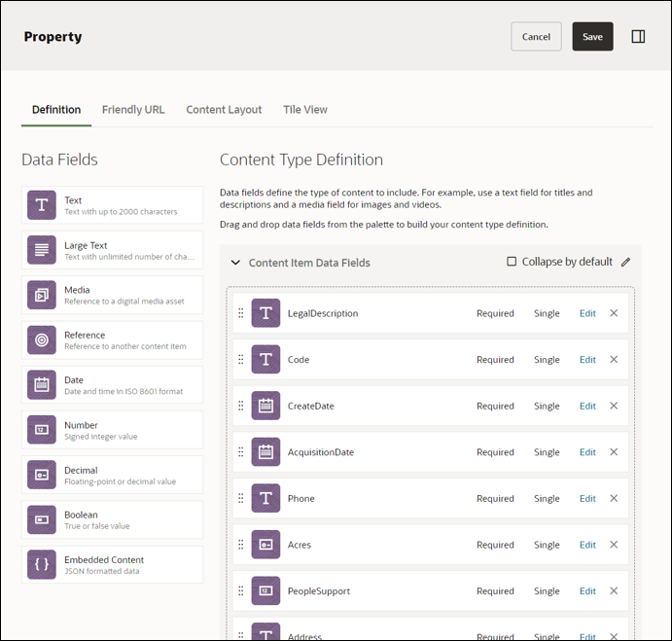
Task: Select the Large Text data field icon
Action: (x=42, y=250)
